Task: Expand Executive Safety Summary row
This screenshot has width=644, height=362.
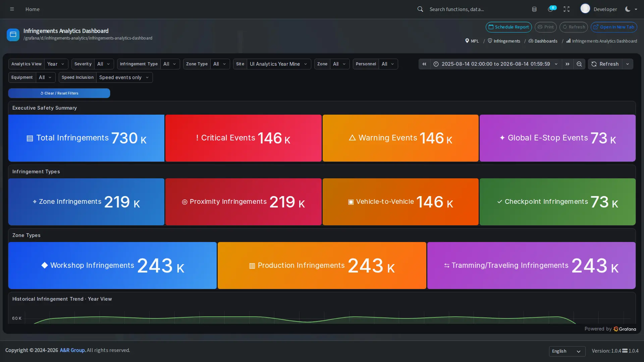Action: point(45,108)
